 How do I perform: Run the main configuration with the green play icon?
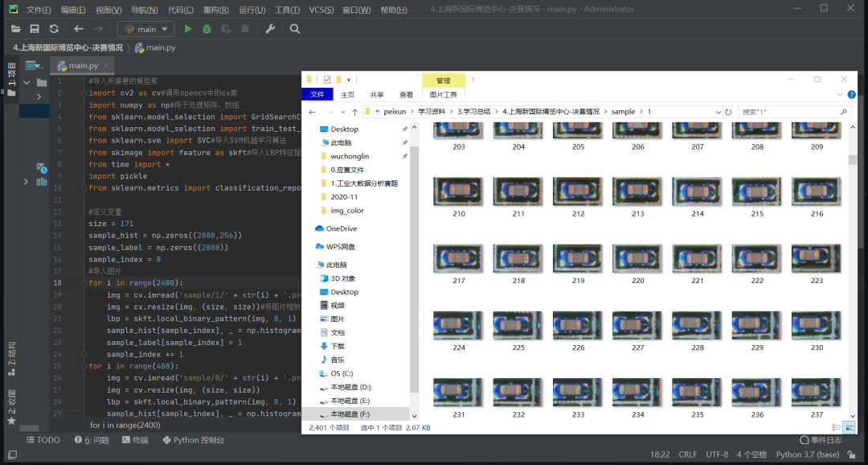click(188, 29)
